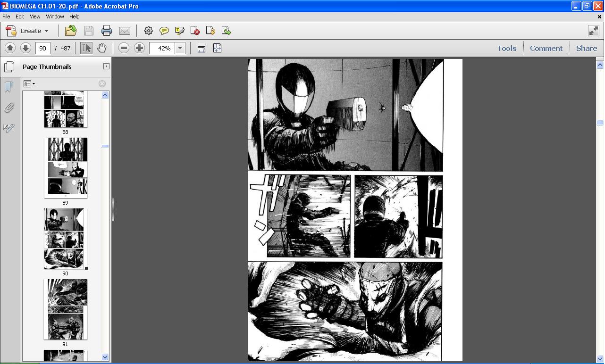The image size is (605, 364).
Task: Zoom out with minus button
Action: pyautogui.click(x=124, y=48)
